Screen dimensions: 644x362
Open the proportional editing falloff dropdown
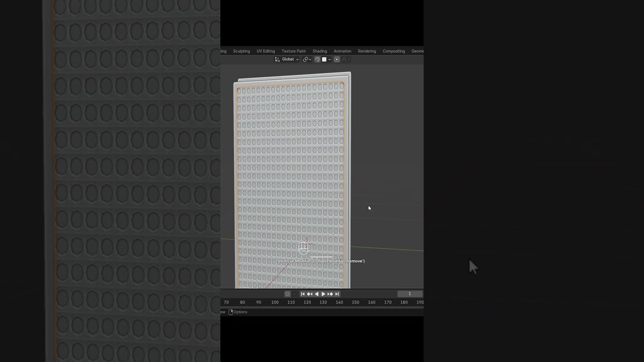tap(346, 59)
